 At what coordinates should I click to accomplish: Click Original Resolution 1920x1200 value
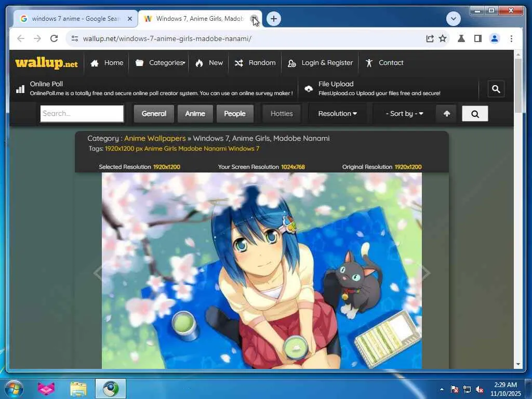[x=408, y=167]
